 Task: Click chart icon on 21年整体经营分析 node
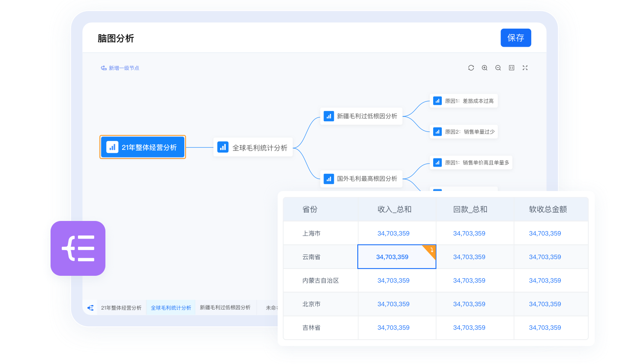(x=112, y=147)
